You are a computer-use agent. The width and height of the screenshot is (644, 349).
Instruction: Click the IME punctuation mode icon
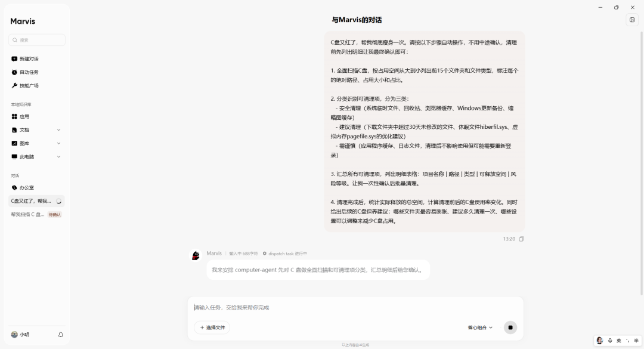click(x=627, y=341)
